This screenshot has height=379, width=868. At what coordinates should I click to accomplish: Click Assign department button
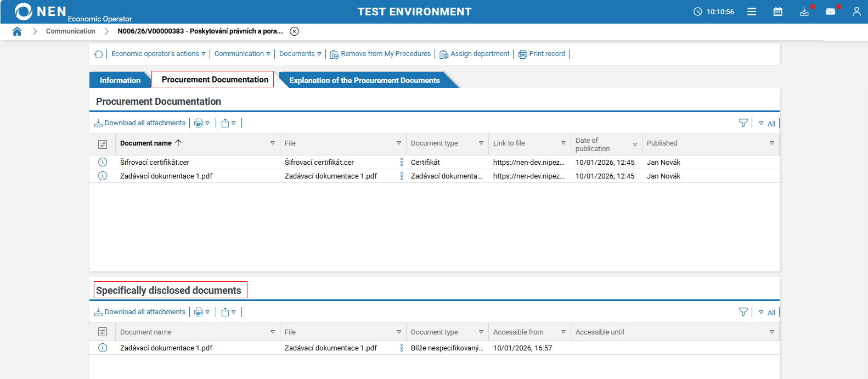coord(475,54)
